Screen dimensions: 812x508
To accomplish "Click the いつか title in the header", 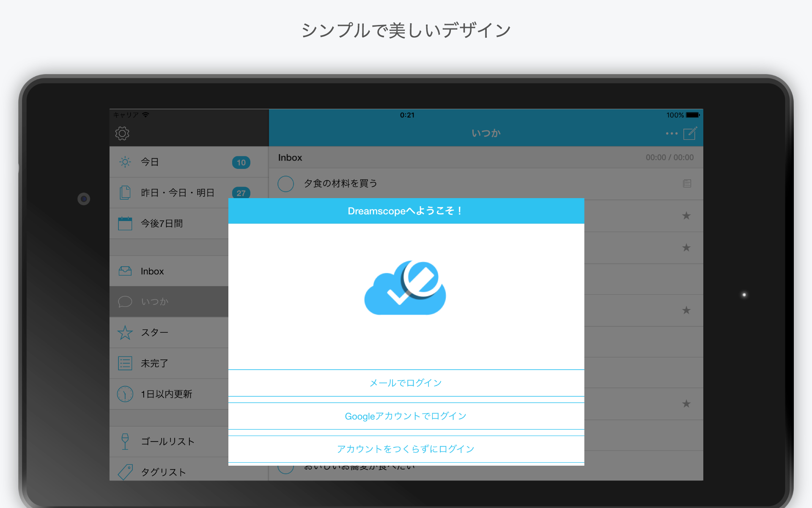I will 486,133.
